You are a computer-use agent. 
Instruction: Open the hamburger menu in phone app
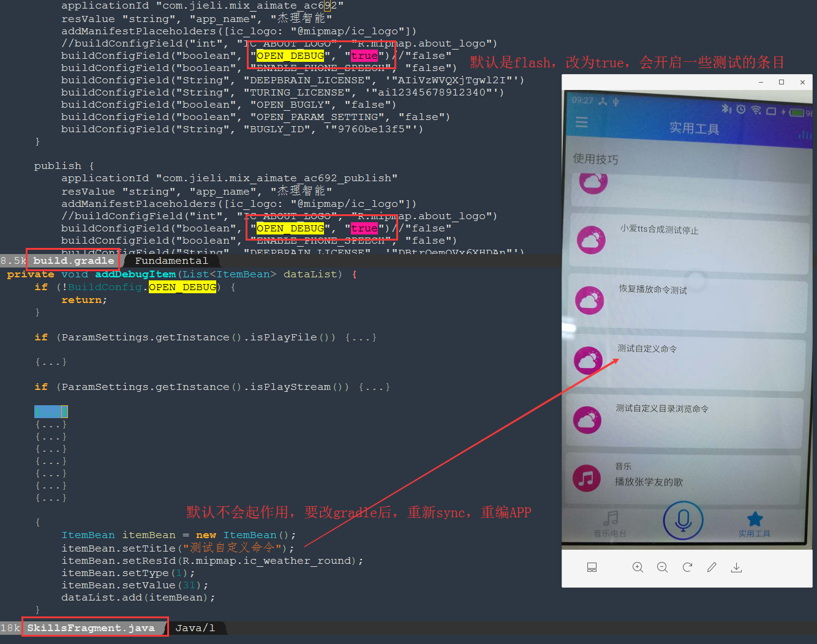coord(581,122)
